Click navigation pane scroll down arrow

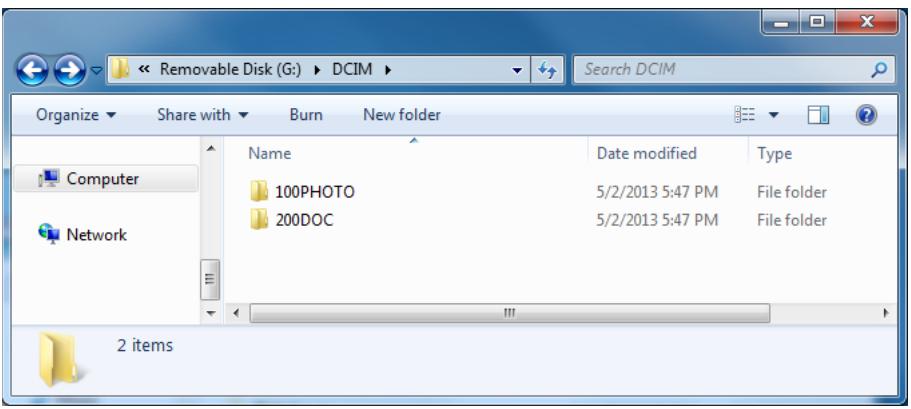click(210, 314)
